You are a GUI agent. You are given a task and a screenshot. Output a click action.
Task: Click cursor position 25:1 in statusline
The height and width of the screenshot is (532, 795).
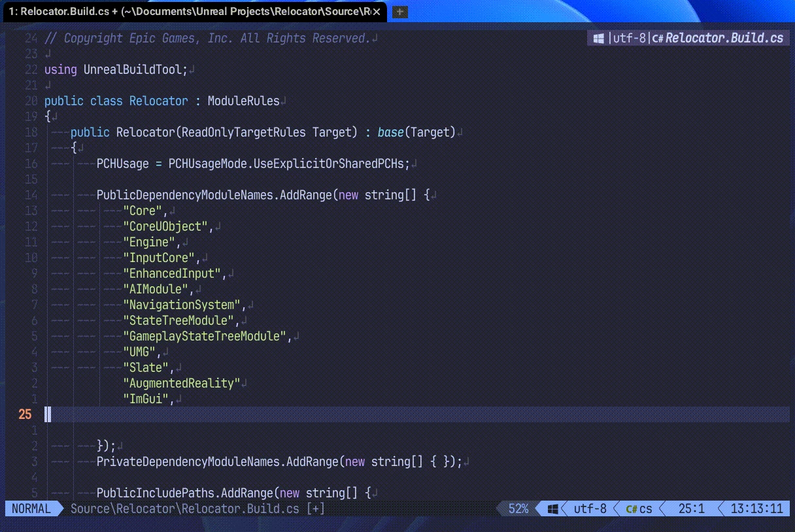pos(692,508)
